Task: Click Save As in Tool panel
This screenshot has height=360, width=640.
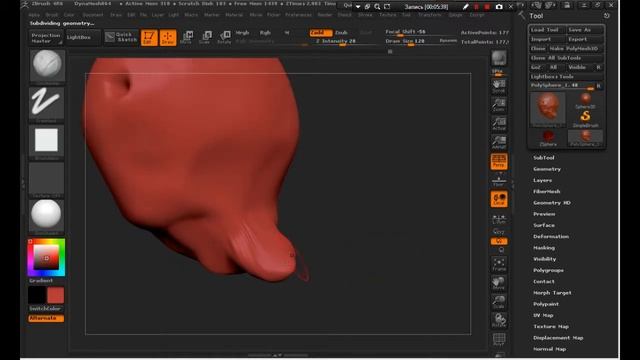Action: click(x=585, y=30)
